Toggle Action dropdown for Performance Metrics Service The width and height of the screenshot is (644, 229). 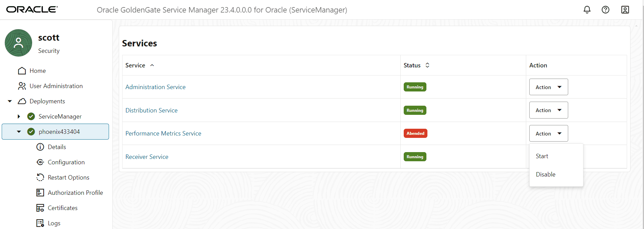click(x=549, y=133)
